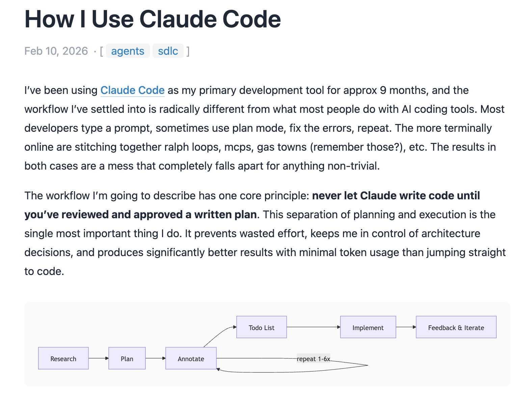Click the Feb 10, 2026 post date
The image size is (532, 400).
pyautogui.click(x=56, y=51)
